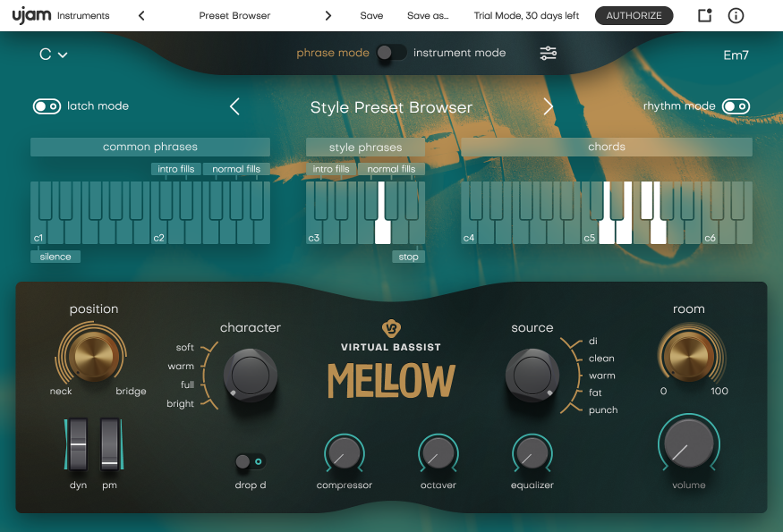Click the volume knob

pos(689,443)
